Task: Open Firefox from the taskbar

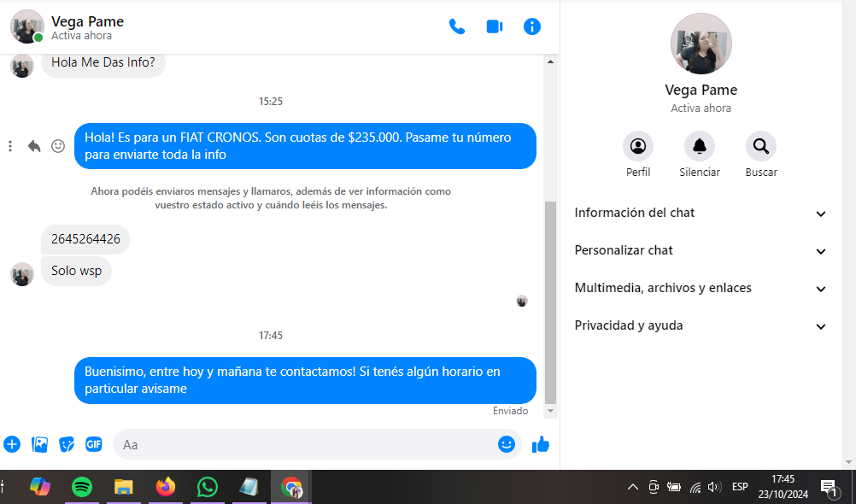Action: pos(166,487)
